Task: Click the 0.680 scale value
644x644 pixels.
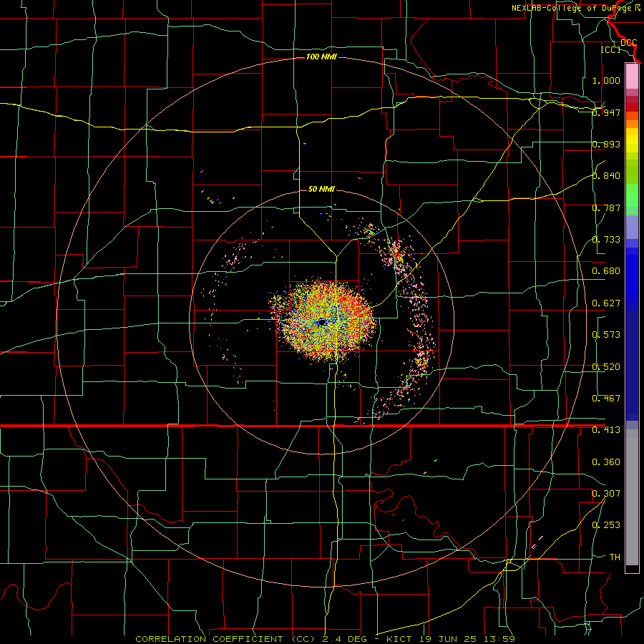Action: pos(606,271)
